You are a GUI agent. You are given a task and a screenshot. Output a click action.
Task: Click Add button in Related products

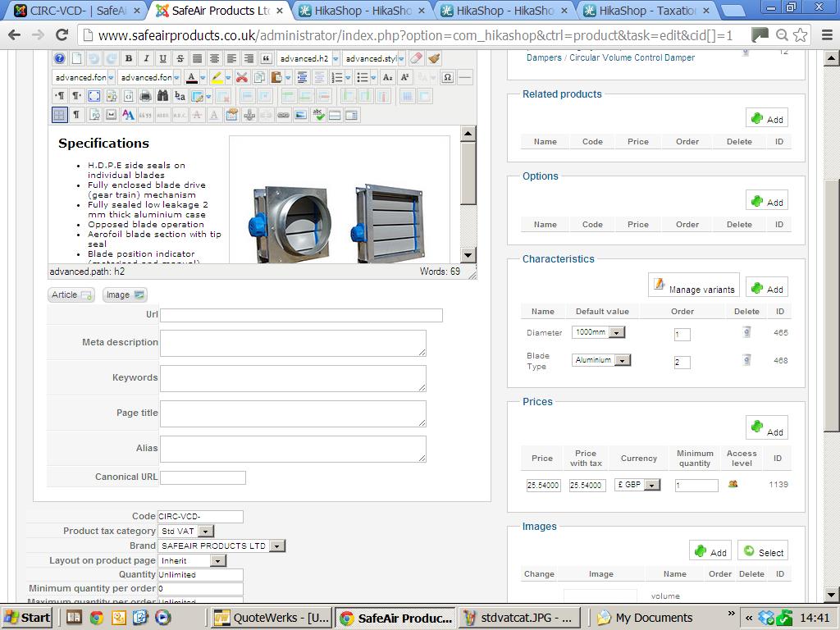(767, 118)
